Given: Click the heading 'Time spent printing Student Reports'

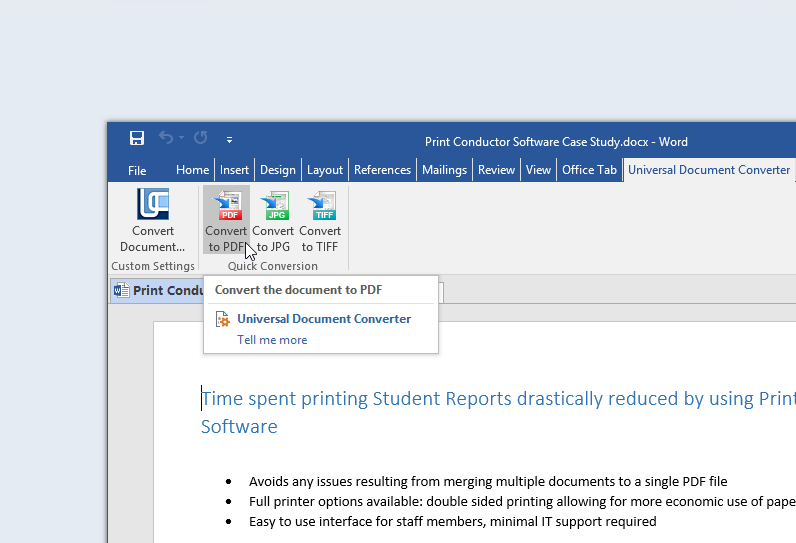Looking at the screenshot, I should click(x=356, y=399).
